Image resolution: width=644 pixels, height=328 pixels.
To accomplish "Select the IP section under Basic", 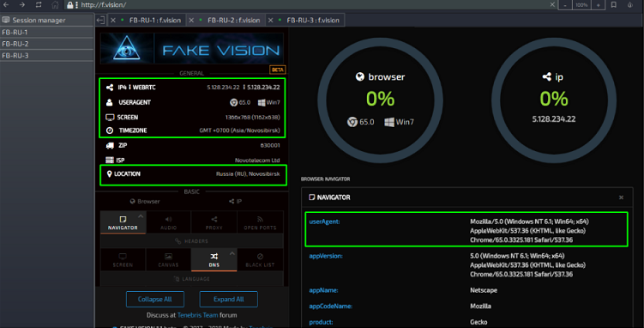I will (235, 202).
